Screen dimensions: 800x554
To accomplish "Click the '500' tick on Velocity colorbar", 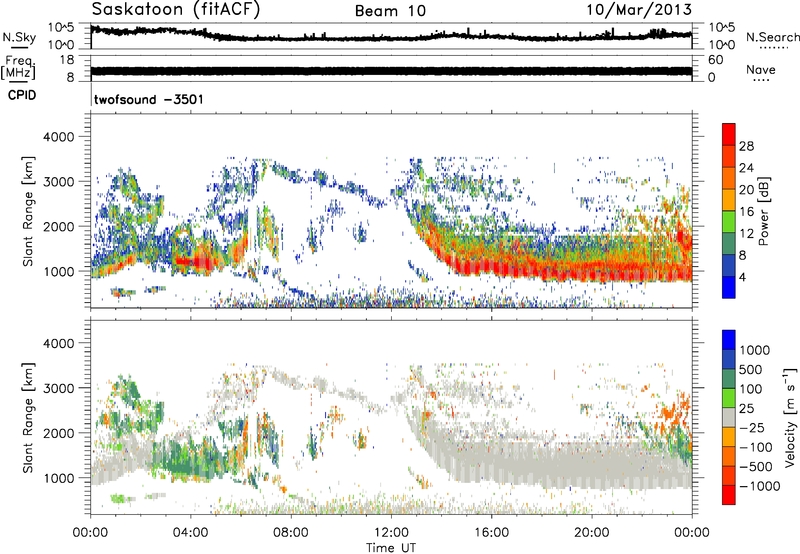I will click(751, 370).
